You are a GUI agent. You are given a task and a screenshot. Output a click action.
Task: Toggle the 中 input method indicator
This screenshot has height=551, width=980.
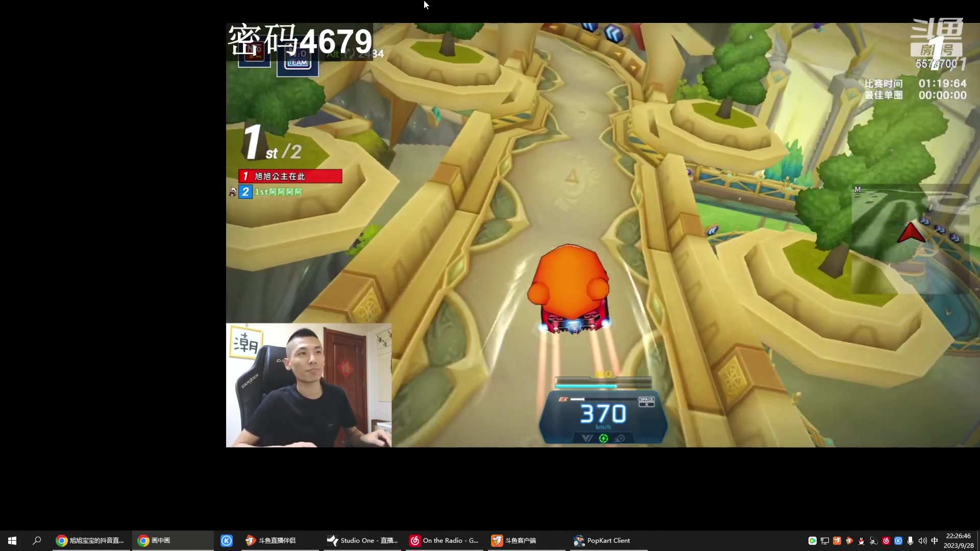pyautogui.click(x=935, y=541)
